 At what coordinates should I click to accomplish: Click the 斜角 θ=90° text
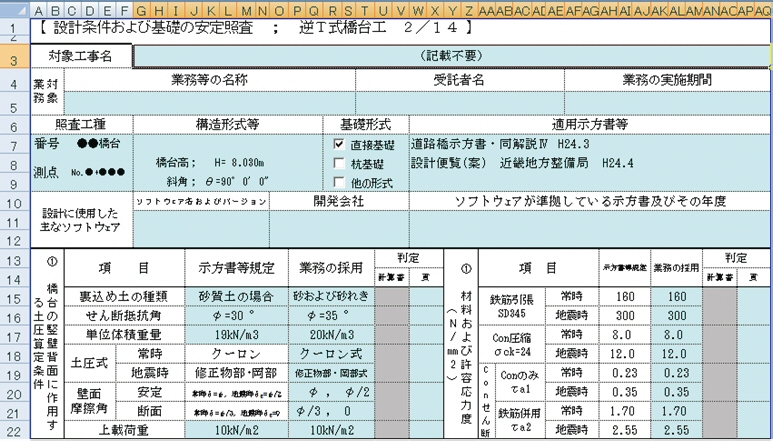point(219,181)
